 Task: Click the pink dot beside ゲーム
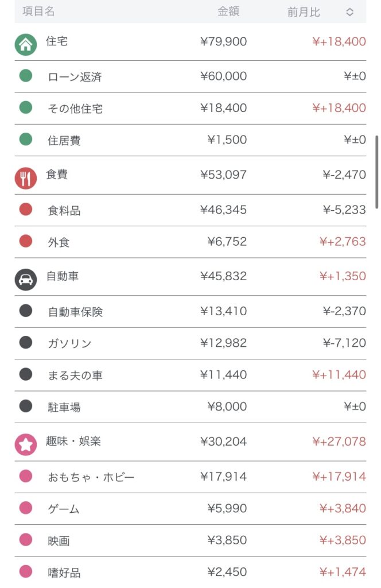[26, 508]
